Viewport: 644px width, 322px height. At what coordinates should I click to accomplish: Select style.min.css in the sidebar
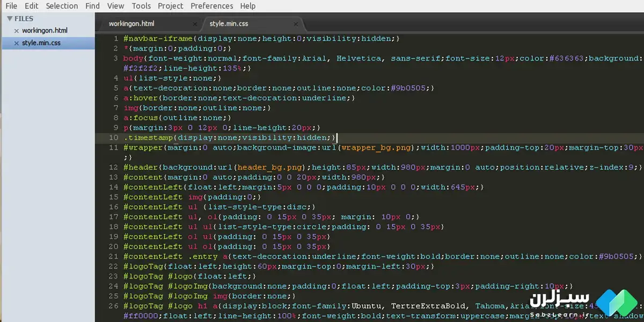pyautogui.click(x=41, y=43)
